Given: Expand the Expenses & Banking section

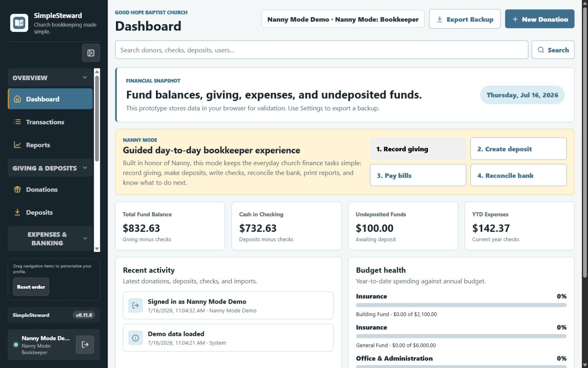Looking at the screenshot, I should pos(85,238).
